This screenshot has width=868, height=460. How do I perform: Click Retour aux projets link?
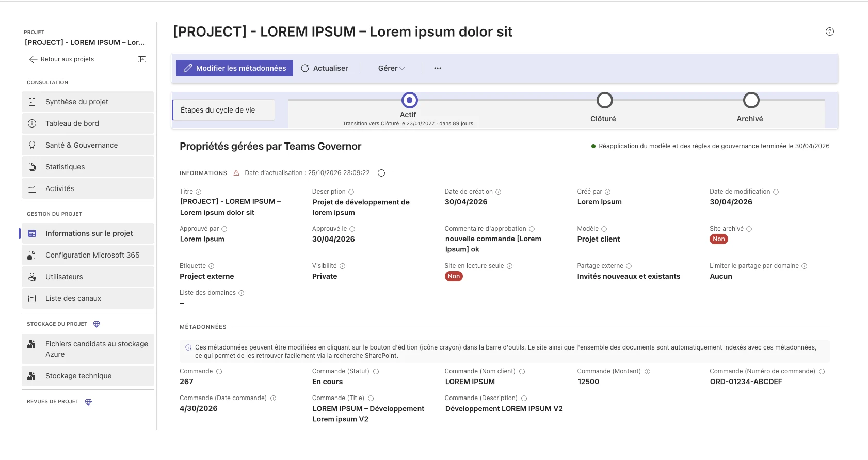(x=62, y=59)
